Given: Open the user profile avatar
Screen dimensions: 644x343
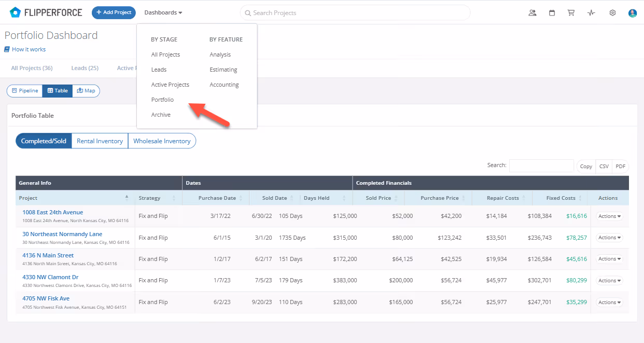Looking at the screenshot, I should click(633, 13).
